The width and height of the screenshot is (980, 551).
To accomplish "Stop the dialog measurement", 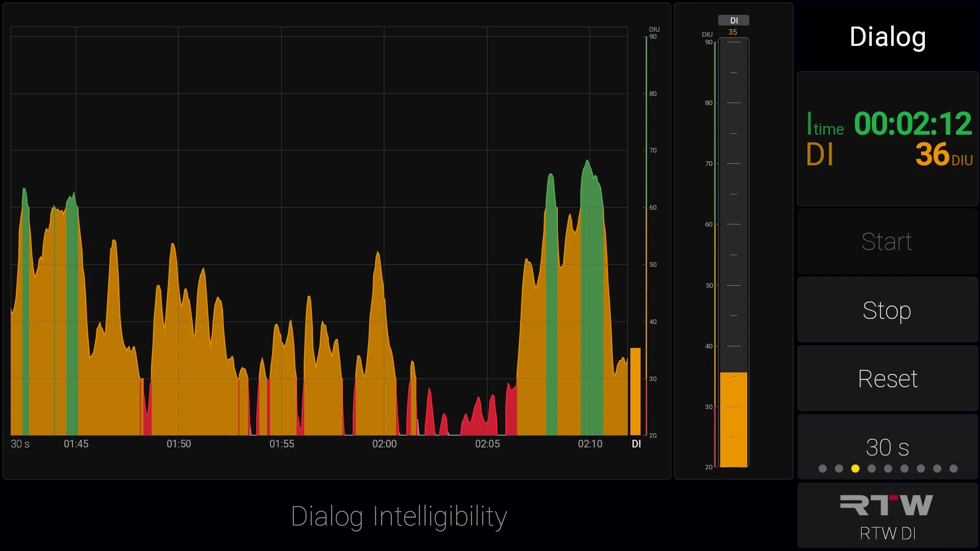I will click(888, 310).
